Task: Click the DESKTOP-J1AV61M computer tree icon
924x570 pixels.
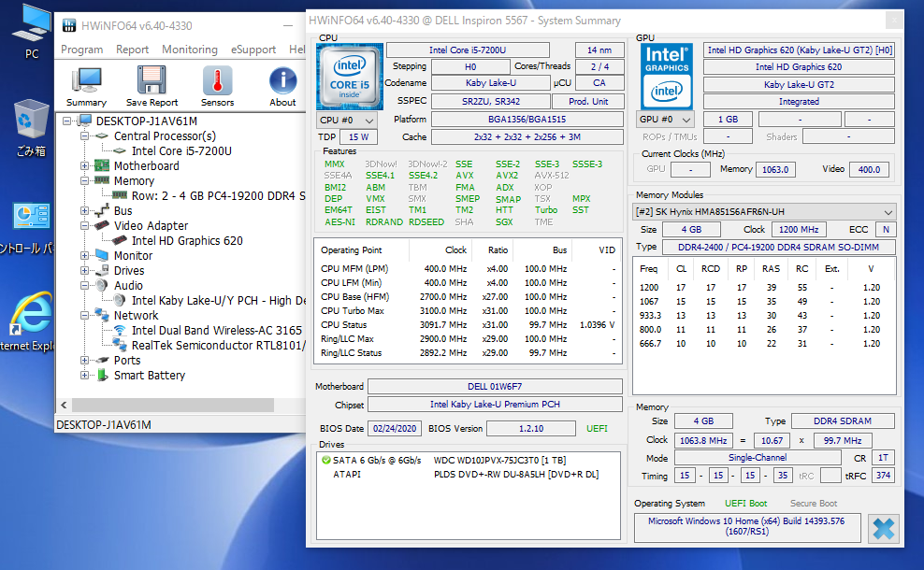Action: click(x=85, y=121)
